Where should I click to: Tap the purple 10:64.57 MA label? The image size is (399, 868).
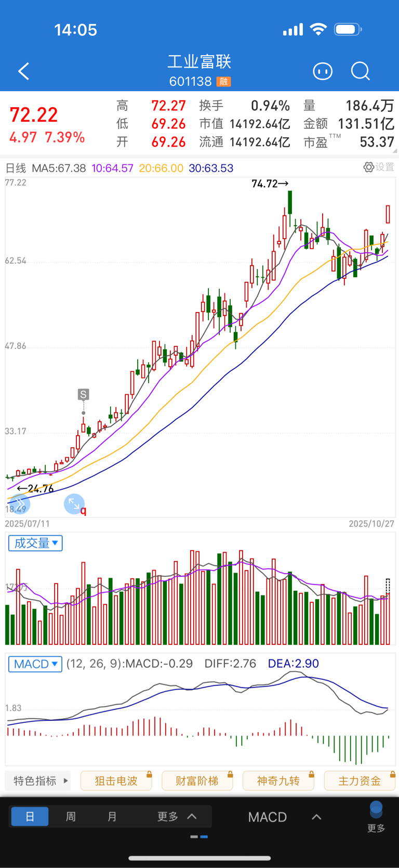pos(112,168)
